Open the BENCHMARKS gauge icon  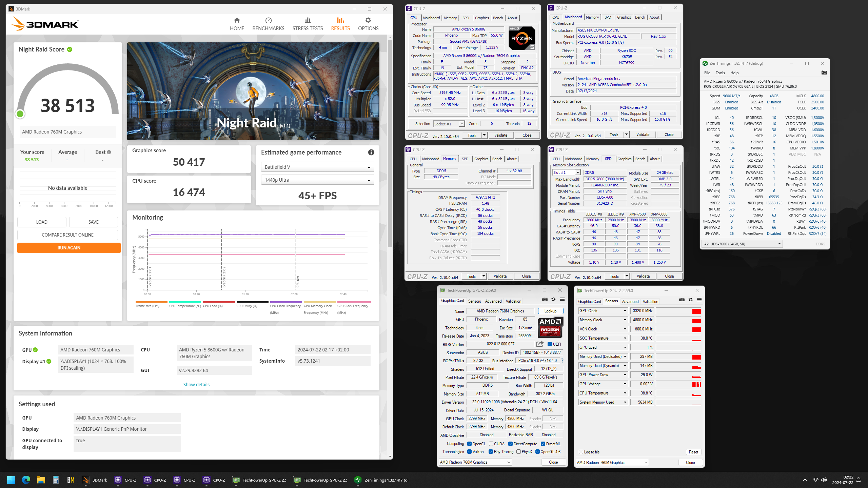point(268,20)
